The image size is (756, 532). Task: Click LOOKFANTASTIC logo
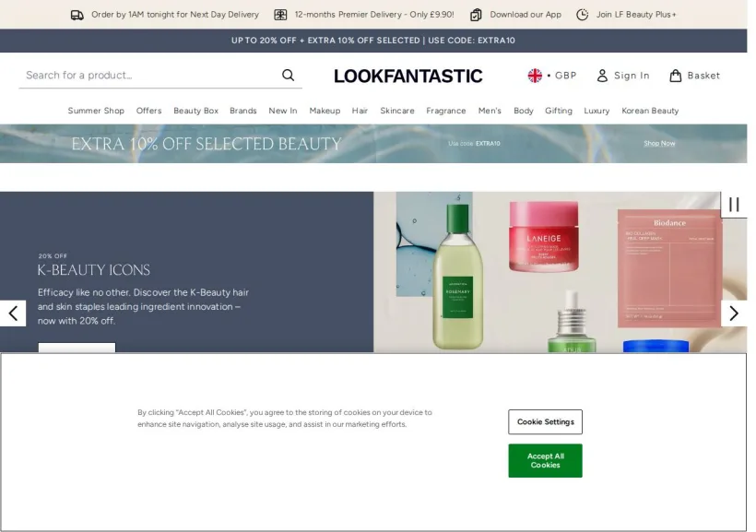[408, 77]
